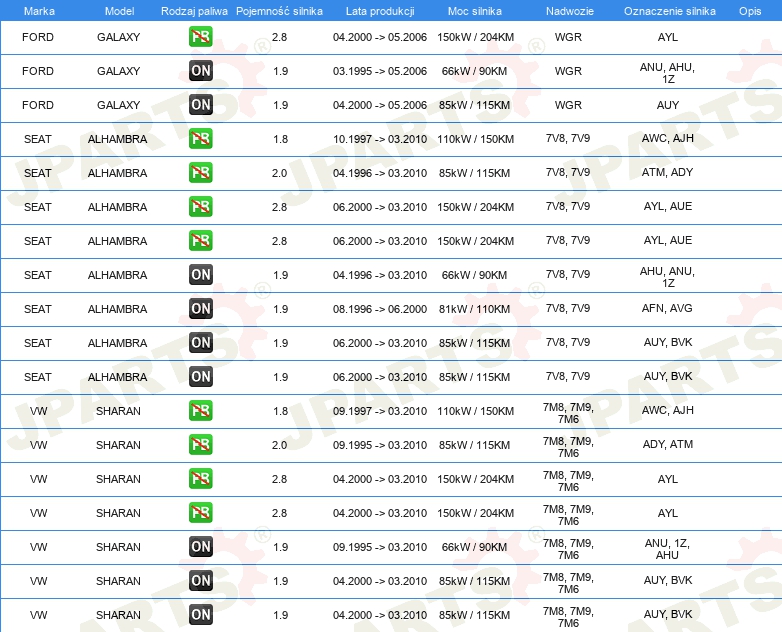
Task: Click the Opis column header
Action: [x=750, y=11]
